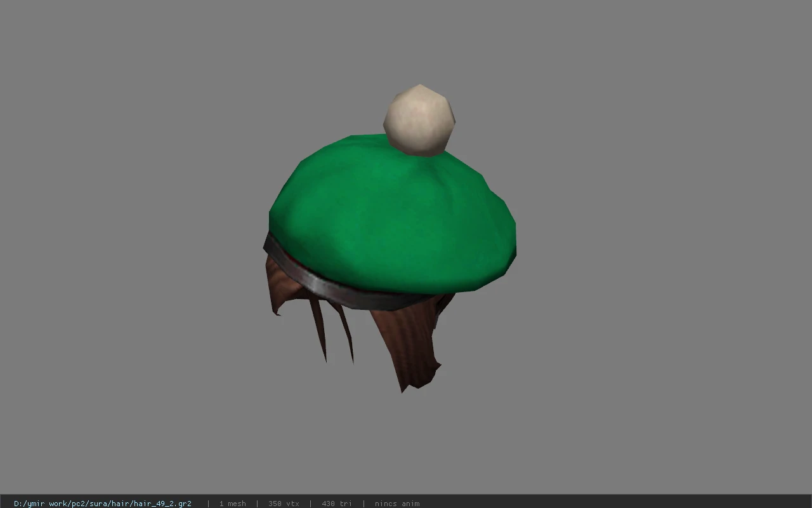Click the white pompom on top of the hat
This screenshot has height=508, width=812.
(x=419, y=120)
